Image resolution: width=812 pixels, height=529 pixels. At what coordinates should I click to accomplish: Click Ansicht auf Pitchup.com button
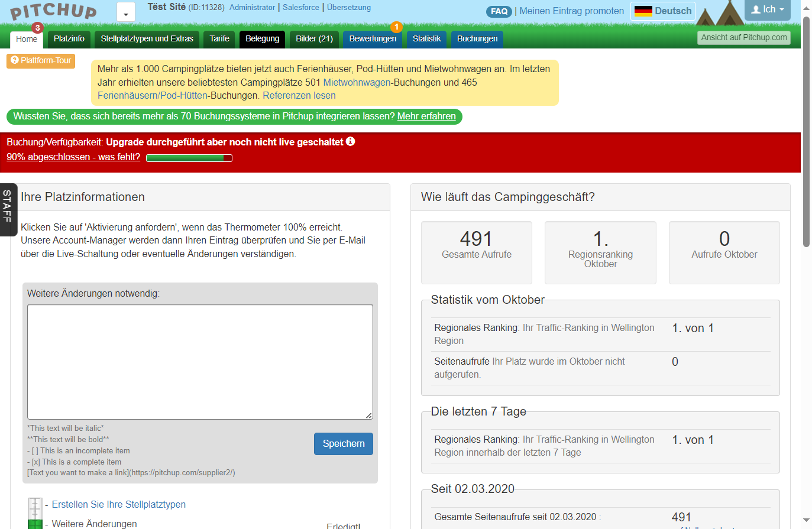click(x=744, y=38)
